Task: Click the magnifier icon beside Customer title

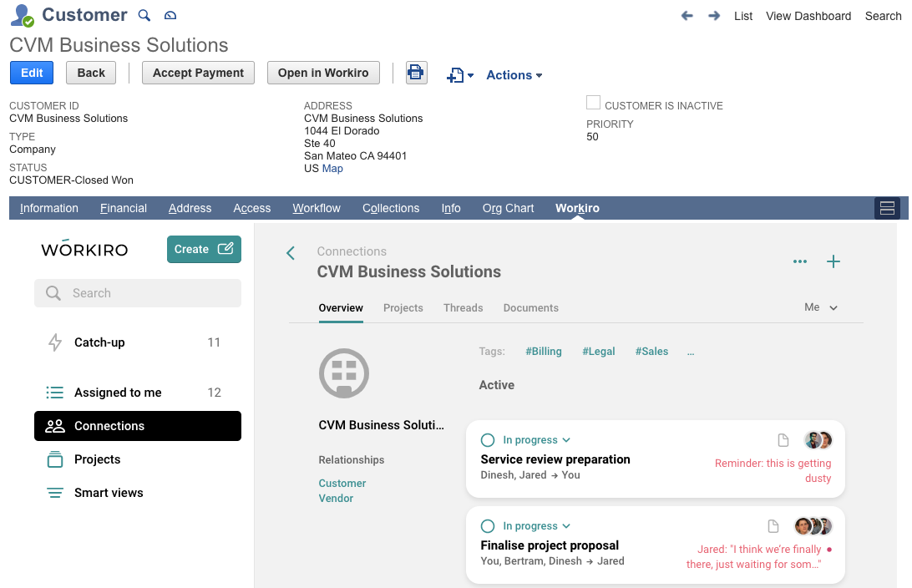Action: [x=144, y=15]
